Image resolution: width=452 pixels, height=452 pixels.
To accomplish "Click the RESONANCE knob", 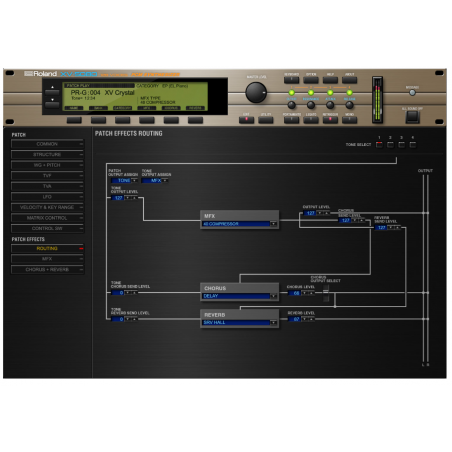I will click(x=311, y=105).
